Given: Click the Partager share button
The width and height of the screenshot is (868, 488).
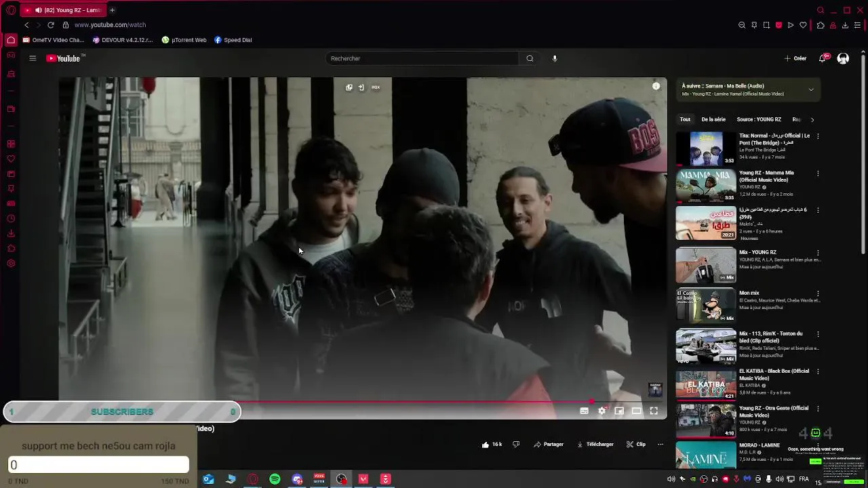Looking at the screenshot, I should pyautogui.click(x=549, y=445).
